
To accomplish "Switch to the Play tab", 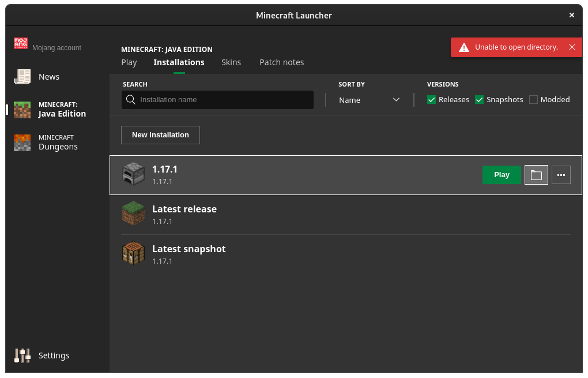I will coord(129,62).
